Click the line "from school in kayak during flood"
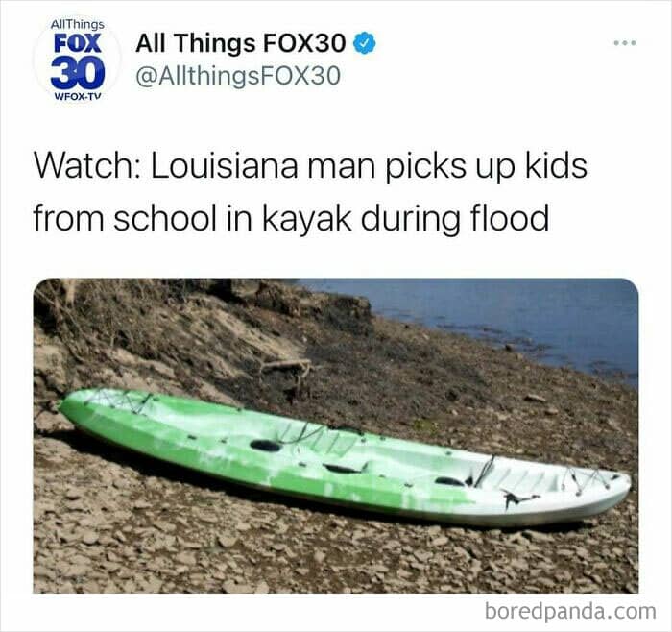Viewport: 672px width, 632px height. click(x=291, y=218)
